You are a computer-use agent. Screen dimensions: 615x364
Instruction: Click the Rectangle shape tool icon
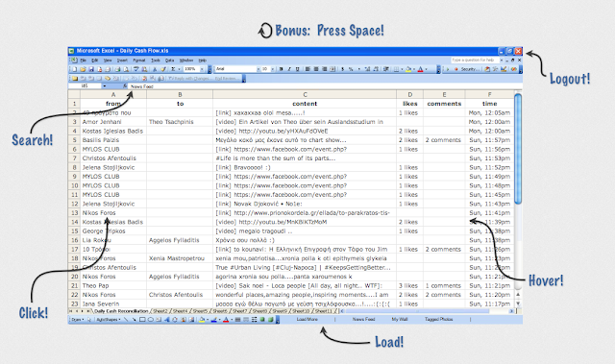142,319
